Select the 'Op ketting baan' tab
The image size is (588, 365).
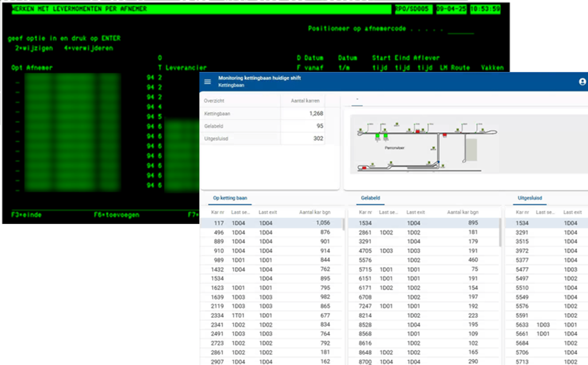(230, 198)
